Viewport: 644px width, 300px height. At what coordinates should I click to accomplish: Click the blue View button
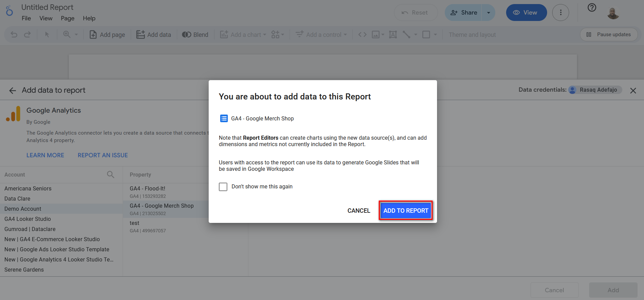coord(526,13)
